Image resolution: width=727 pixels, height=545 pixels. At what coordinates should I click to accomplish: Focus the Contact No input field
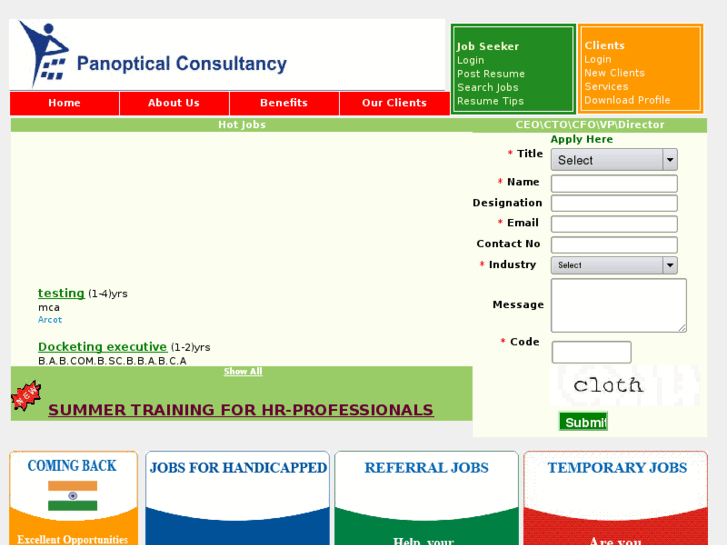coord(614,245)
